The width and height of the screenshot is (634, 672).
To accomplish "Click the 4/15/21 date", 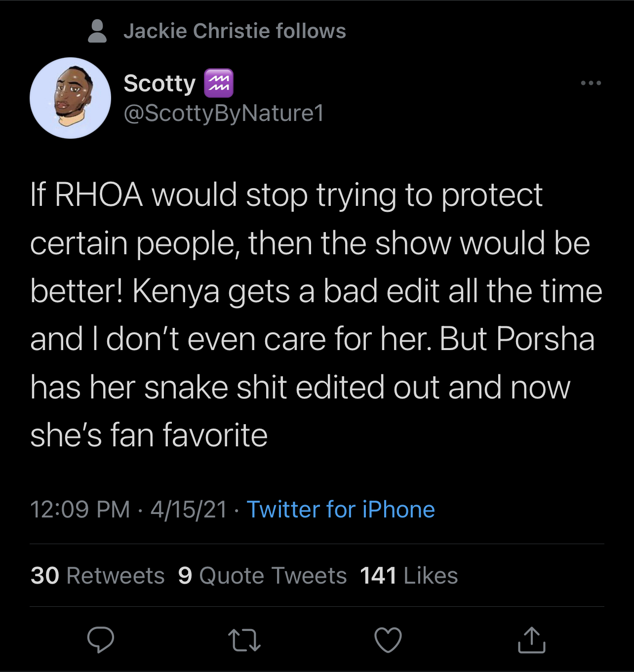I will pyautogui.click(x=189, y=510).
